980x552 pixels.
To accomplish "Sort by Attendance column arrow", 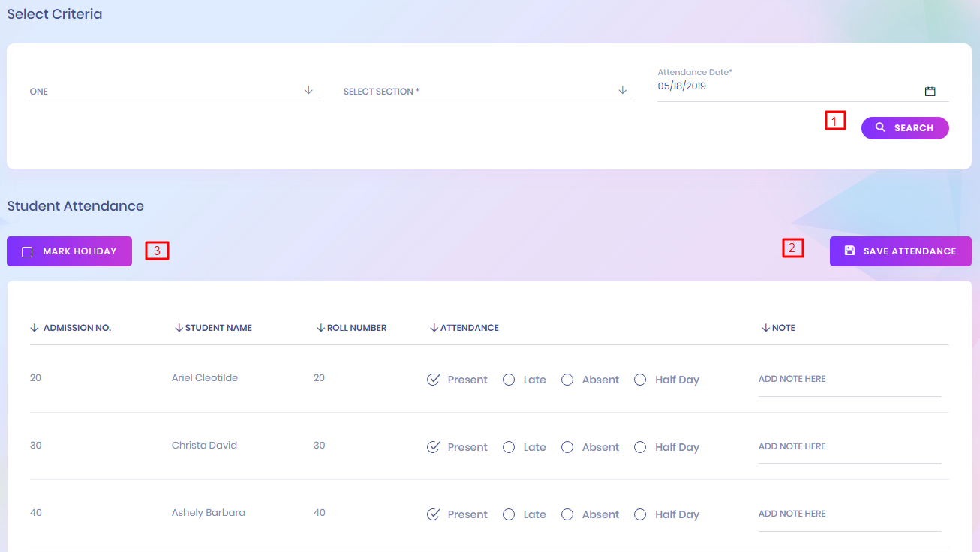I will click(434, 328).
